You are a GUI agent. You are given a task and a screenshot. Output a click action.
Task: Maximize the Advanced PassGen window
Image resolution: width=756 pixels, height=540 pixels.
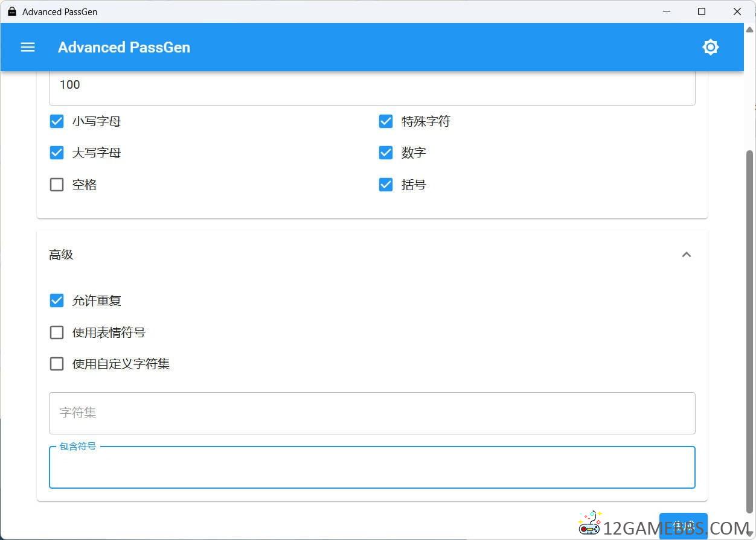point(702,11)
